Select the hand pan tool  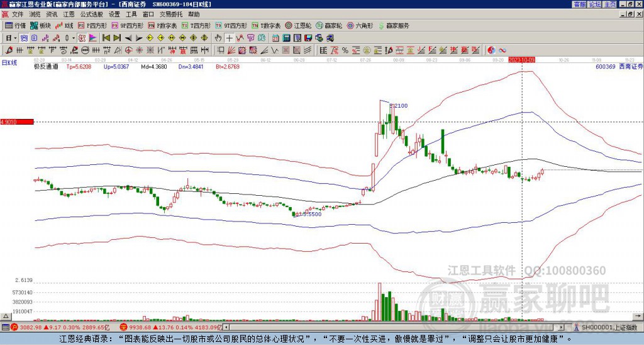click(x=218, y=38)
